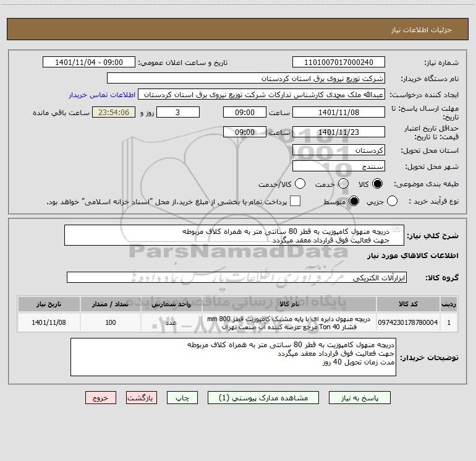476x461 pixels.
Task: Click unit cell عدد in table
Action: (x=171, y=322)
